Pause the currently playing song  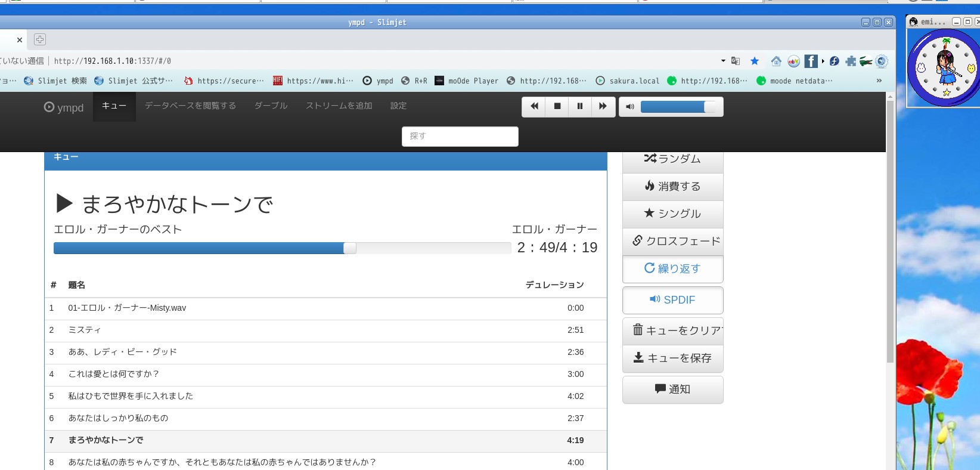pyautogui.click(x=579, y=107)
